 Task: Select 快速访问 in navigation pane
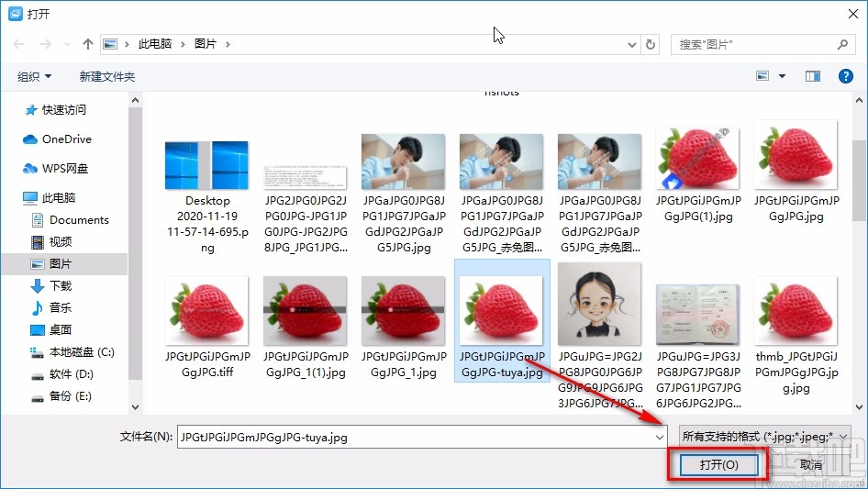[55, 110]
